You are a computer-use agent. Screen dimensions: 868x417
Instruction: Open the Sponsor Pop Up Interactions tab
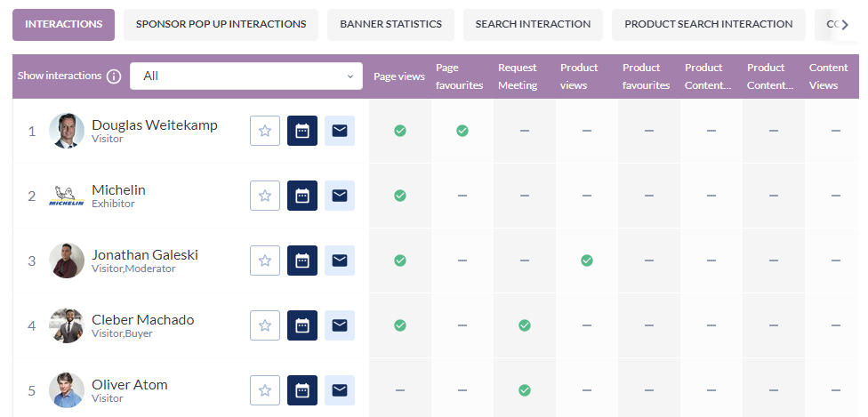(221, 24)
